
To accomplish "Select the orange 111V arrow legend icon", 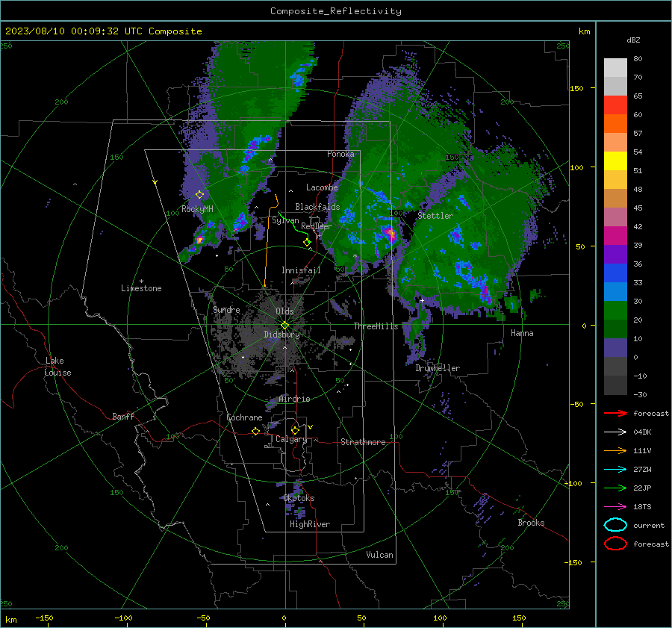I will point(615,450).
